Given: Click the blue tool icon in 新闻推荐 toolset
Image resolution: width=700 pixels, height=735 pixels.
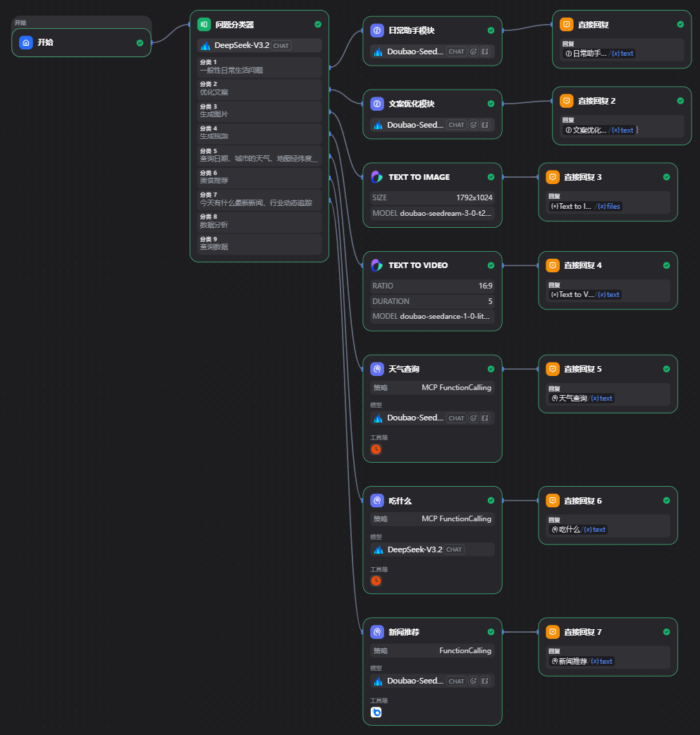Looking at the screenshot, I should pos(376,712).
